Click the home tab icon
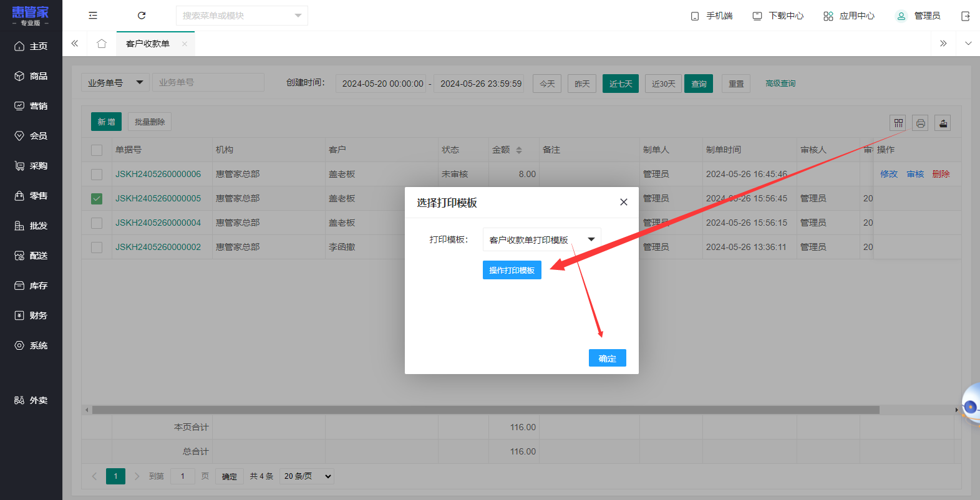Viewport: 980px width, 500px height. tap(102, 44)
